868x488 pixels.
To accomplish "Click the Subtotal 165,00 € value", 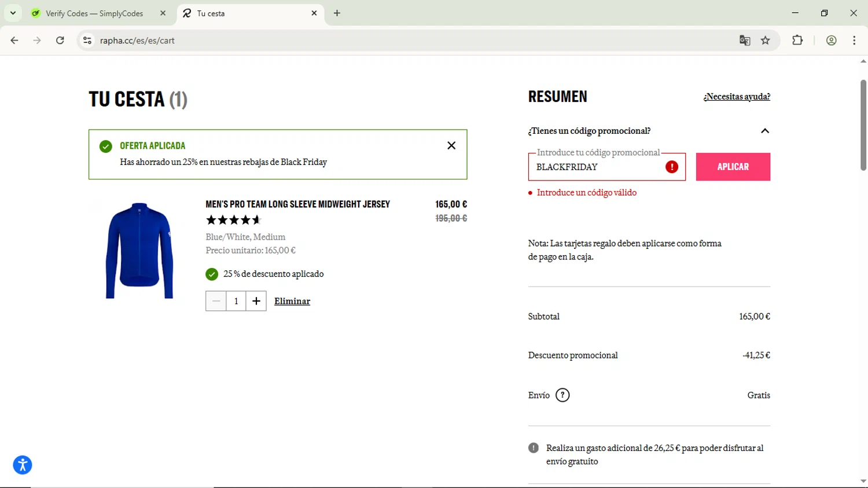I will [755, 317].
